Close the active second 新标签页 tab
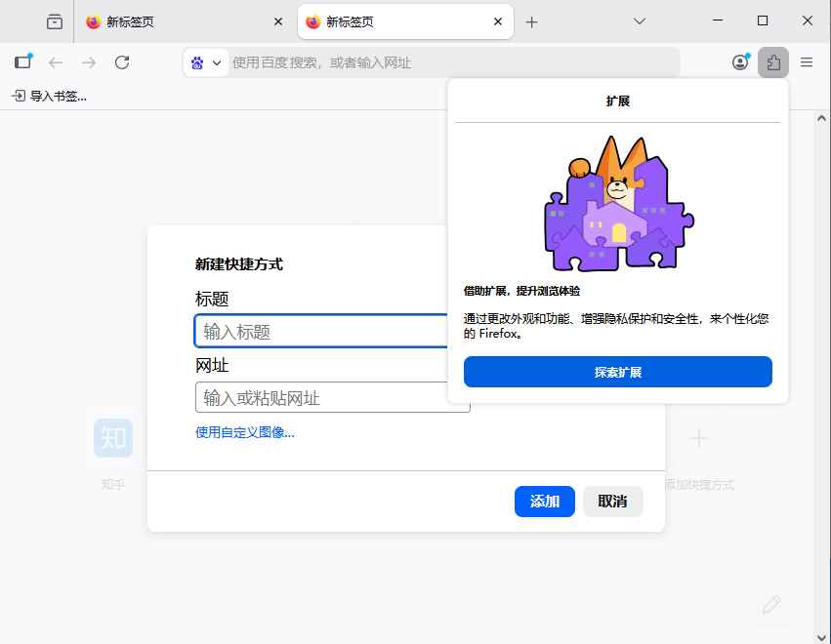Screen dimensions: 831x644 498,21
